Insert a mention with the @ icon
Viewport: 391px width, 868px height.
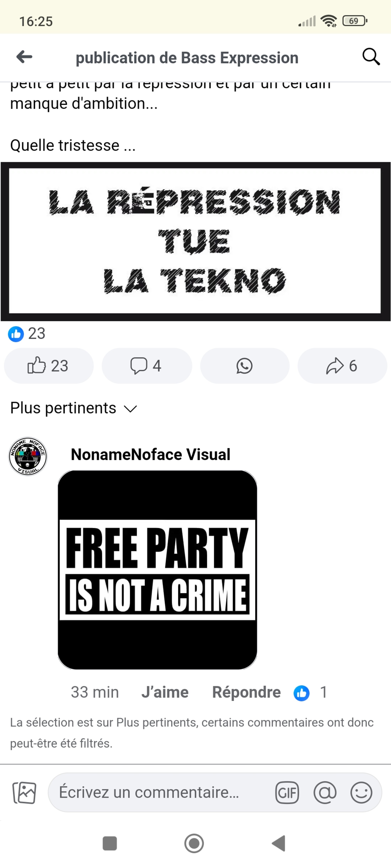325,793
